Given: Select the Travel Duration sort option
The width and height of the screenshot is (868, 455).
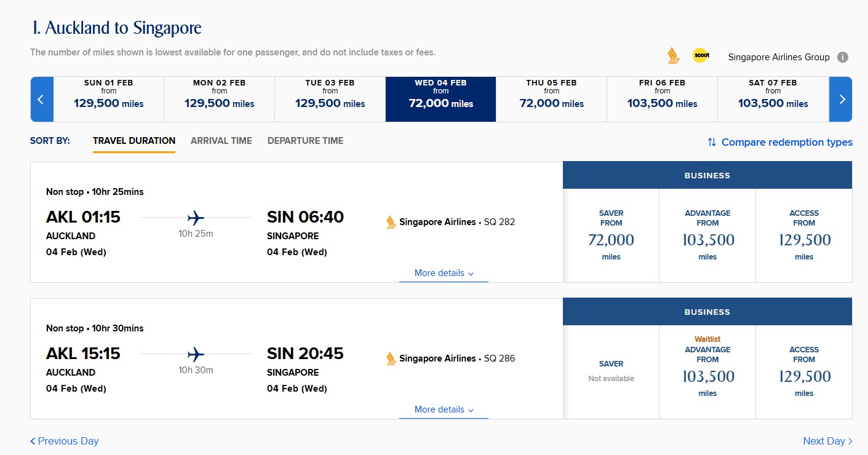Looking at the screenshot, I should click(133, 141).
